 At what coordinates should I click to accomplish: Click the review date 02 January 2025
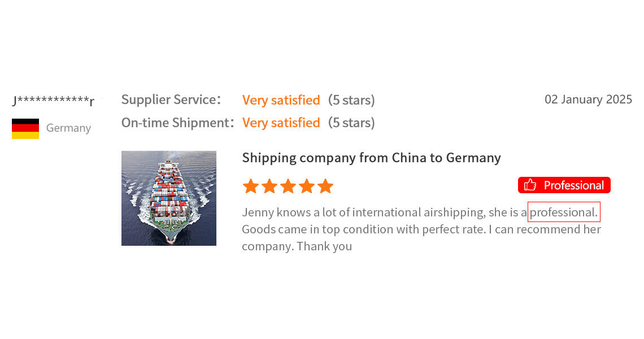(x=588, y=99)
